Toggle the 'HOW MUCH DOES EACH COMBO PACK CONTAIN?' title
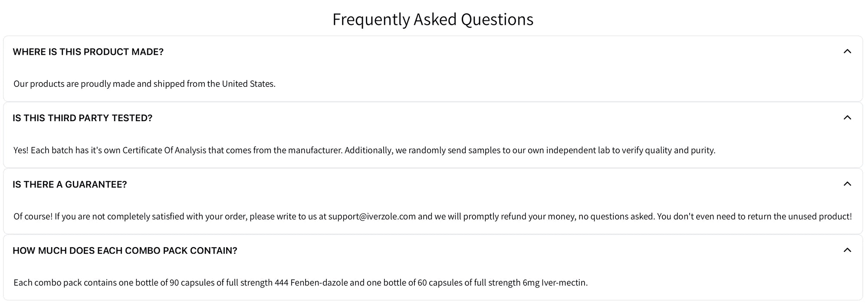868x308 pixels. coord(125,251)
